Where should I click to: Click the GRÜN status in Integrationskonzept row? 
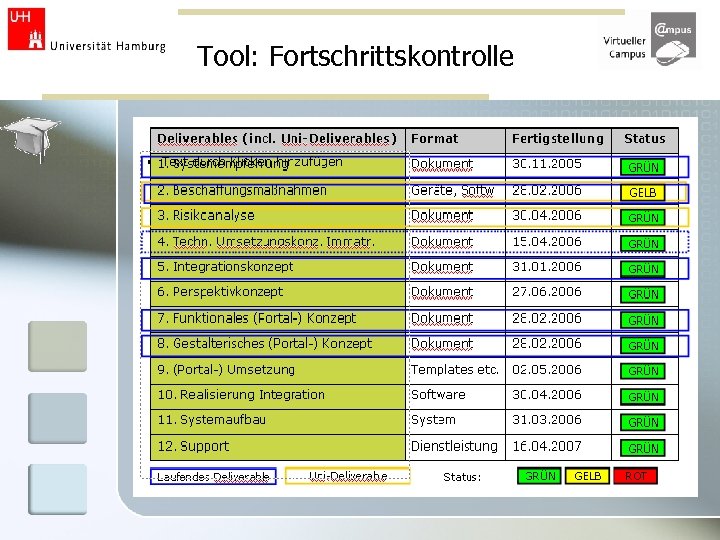tap(642, 269)
